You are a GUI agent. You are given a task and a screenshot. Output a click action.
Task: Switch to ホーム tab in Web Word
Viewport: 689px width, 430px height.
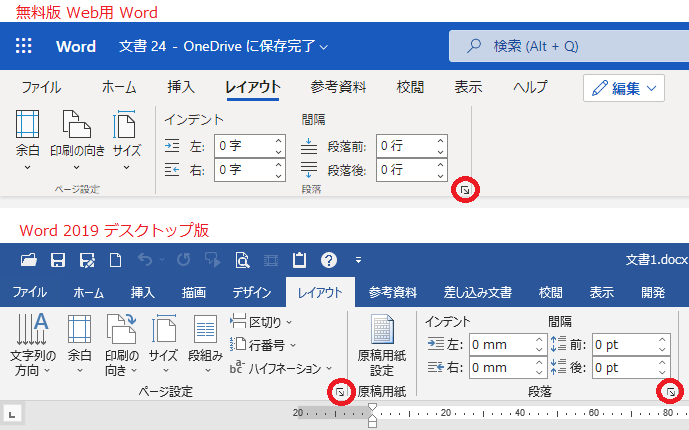pos(119,87)
